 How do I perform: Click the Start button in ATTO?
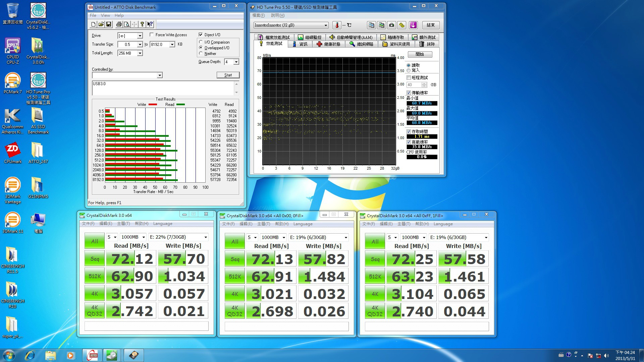point(228,75)
